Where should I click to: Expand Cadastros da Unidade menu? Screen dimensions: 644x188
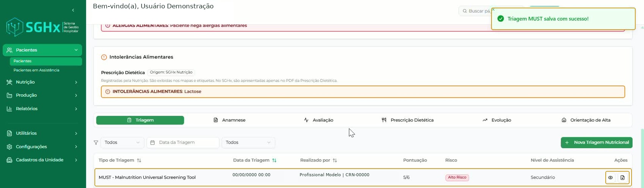76,160
